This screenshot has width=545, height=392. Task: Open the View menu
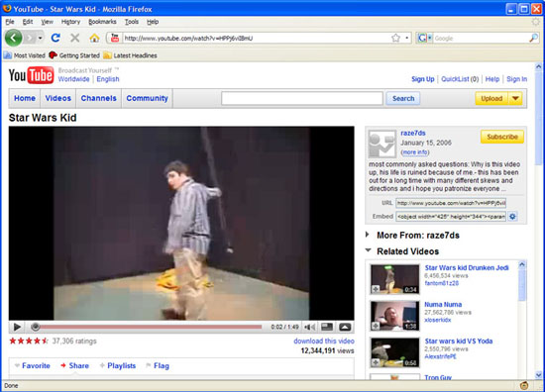(x=47, y=22)
